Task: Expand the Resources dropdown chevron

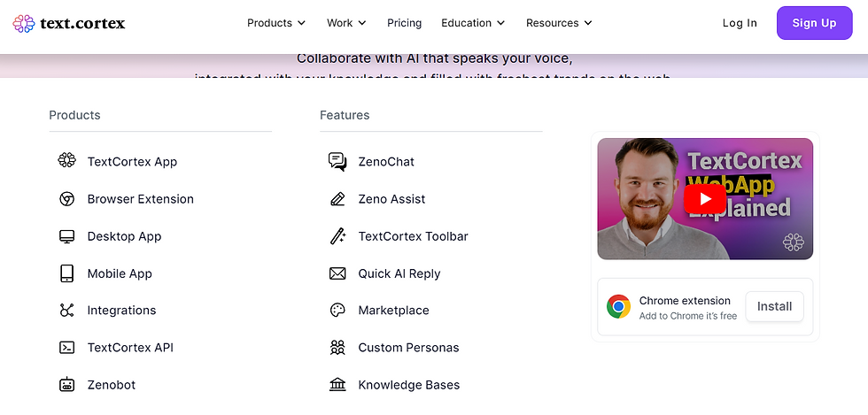Action: point(588,23)
